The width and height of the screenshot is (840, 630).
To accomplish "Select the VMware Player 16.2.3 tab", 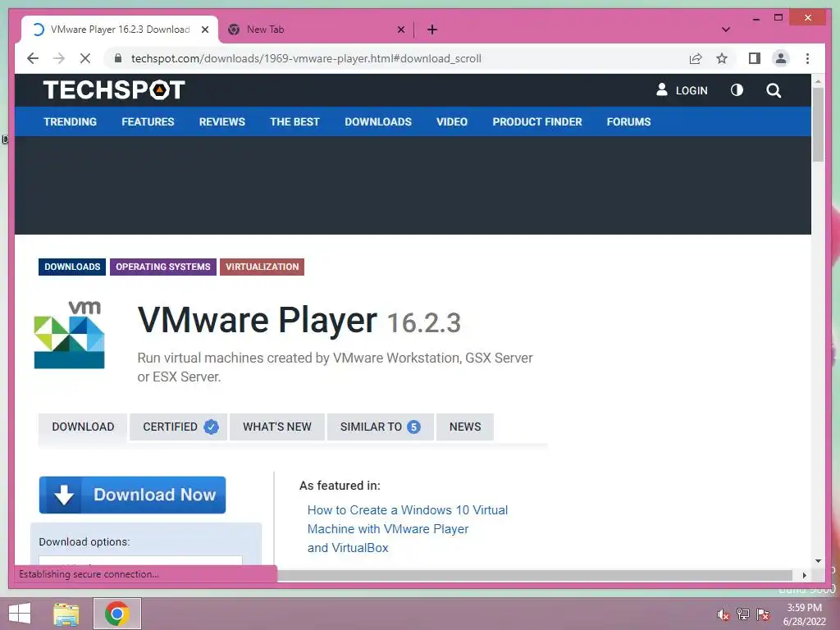I will pos(120,30).
